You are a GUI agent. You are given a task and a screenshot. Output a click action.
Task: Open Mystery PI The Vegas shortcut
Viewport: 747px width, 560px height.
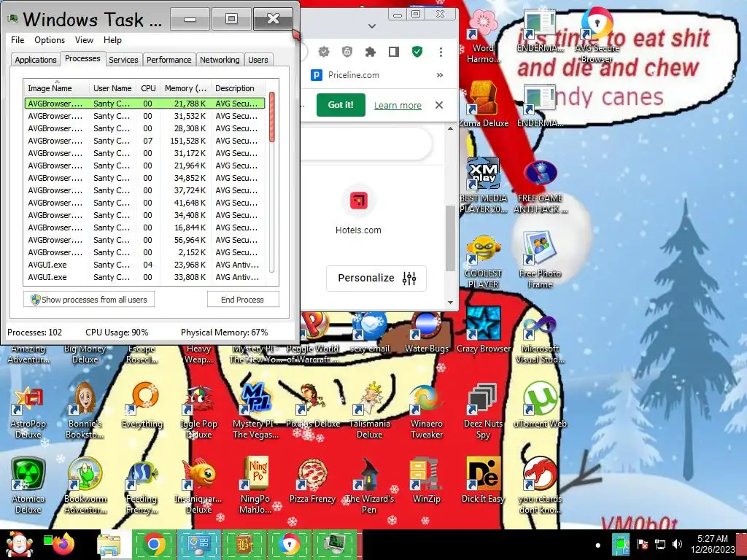[256, 411]
